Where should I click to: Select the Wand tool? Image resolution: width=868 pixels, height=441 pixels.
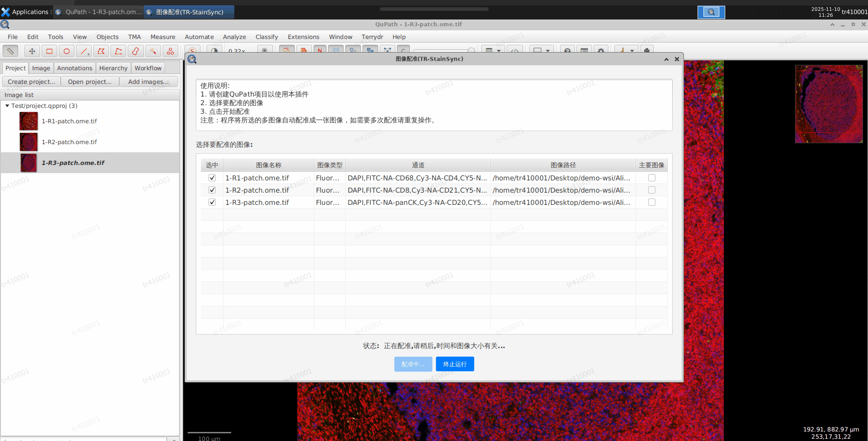(152, 51)
